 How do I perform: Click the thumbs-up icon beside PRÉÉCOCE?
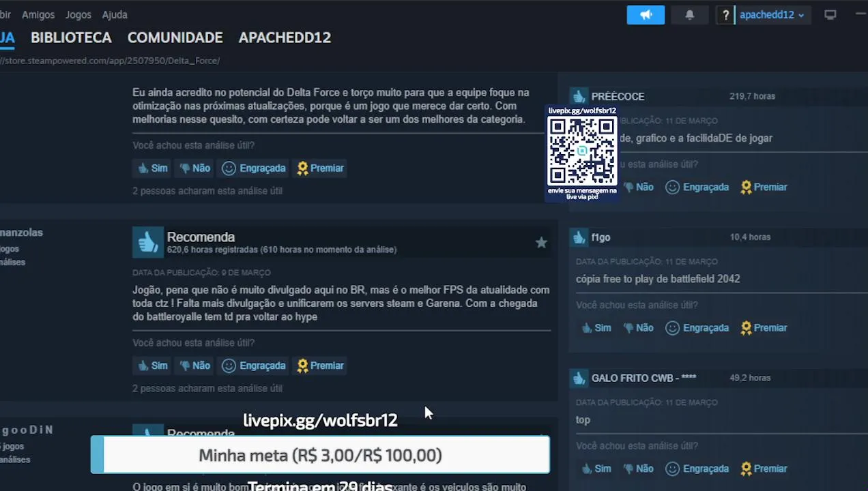pyautogui.click(x=579, y=96)
